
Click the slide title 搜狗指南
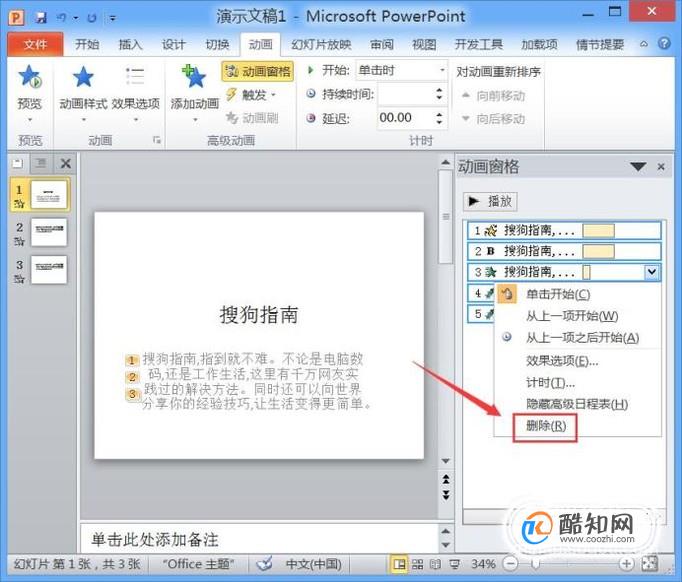point(259,314)
